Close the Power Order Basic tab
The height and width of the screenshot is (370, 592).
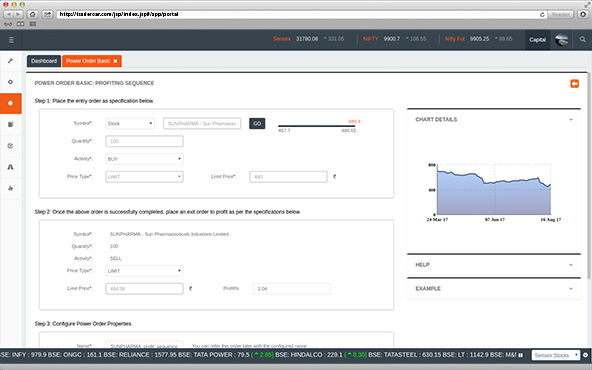tap(115, 61)
